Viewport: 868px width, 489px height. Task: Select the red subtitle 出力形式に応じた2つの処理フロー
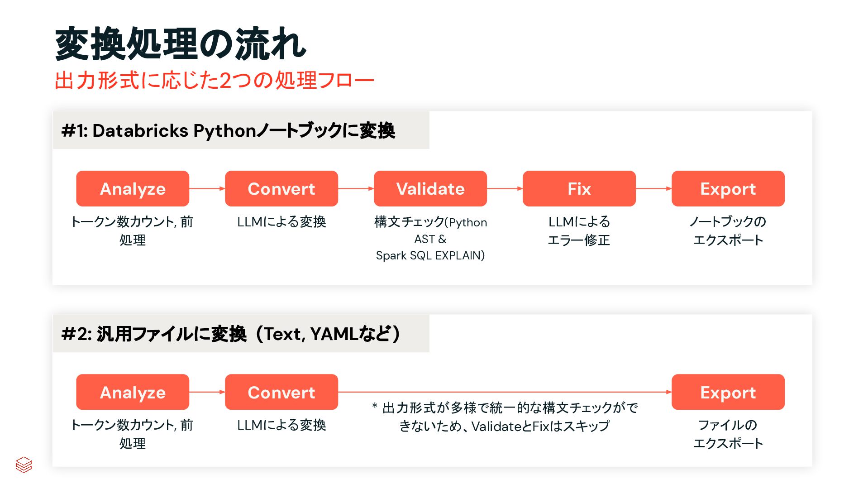pyautogui.click(x=214, y=81)
